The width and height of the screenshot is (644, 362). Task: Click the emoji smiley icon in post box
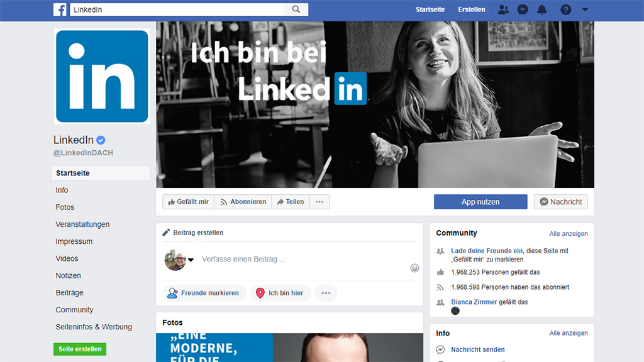(x=414, y=268)
